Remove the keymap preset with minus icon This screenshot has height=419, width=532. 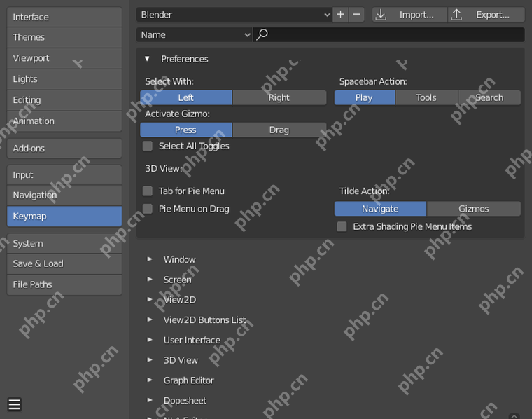(356, 15)
